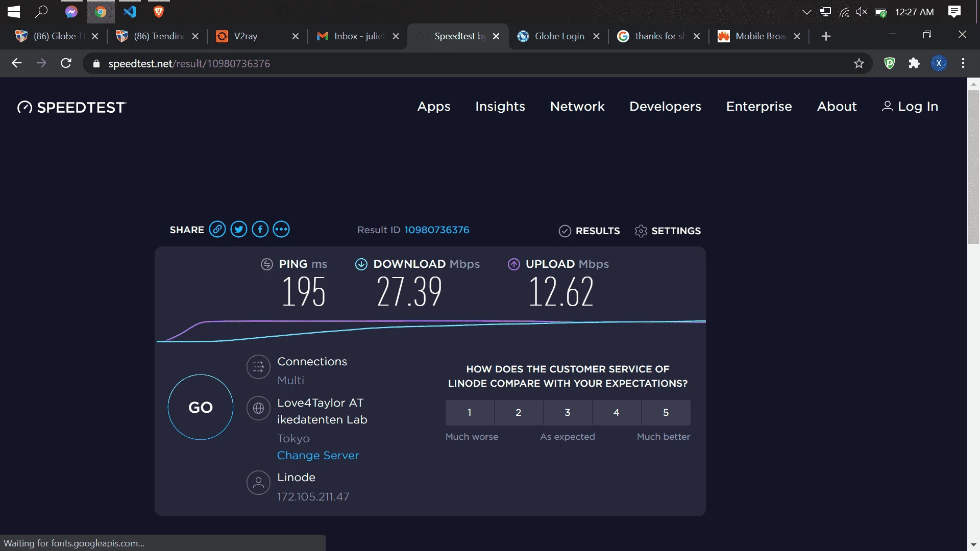
Task: Rate Linode service 5 (Much better)
Action: tap(666, 413)
